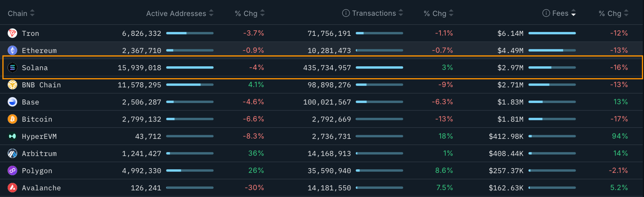Click the Arbitrum logo icon
The height and width of the screenshot is (197, 644).
(x=12, y=154)
